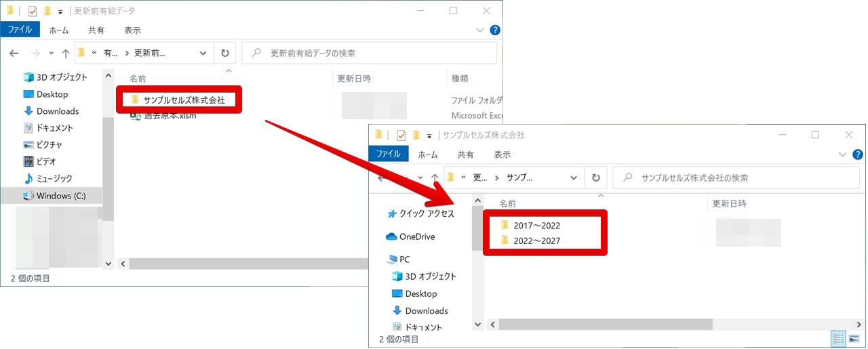The image size is (868, 349).
Task: Collapse the ribbon in サンプルセルズ株式会社 window
Action: pos(843,155)
